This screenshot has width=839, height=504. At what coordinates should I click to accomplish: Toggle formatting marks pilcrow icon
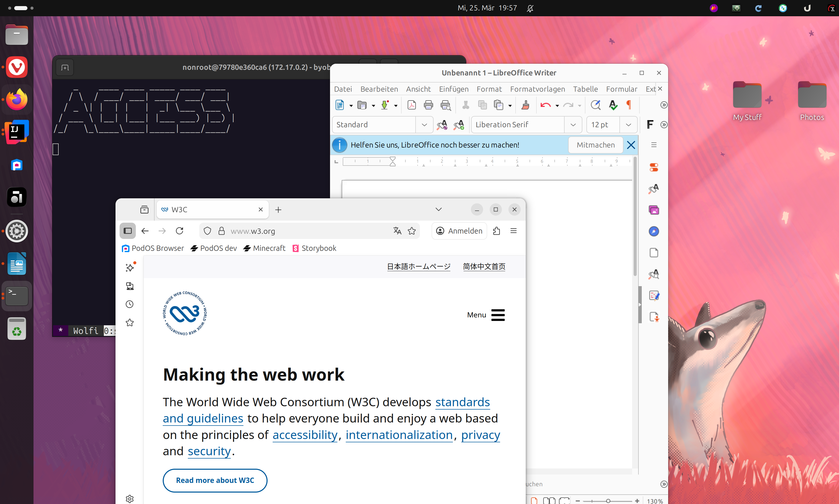[629, 105]
